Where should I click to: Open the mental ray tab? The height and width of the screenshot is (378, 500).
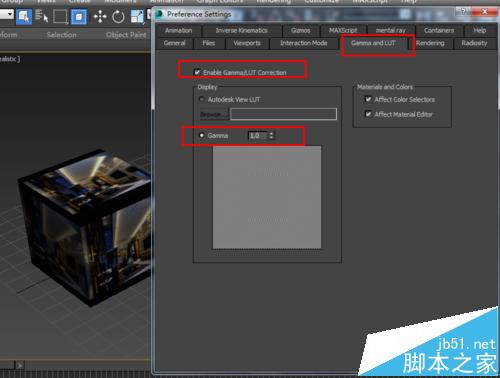[x=391, y=30]
